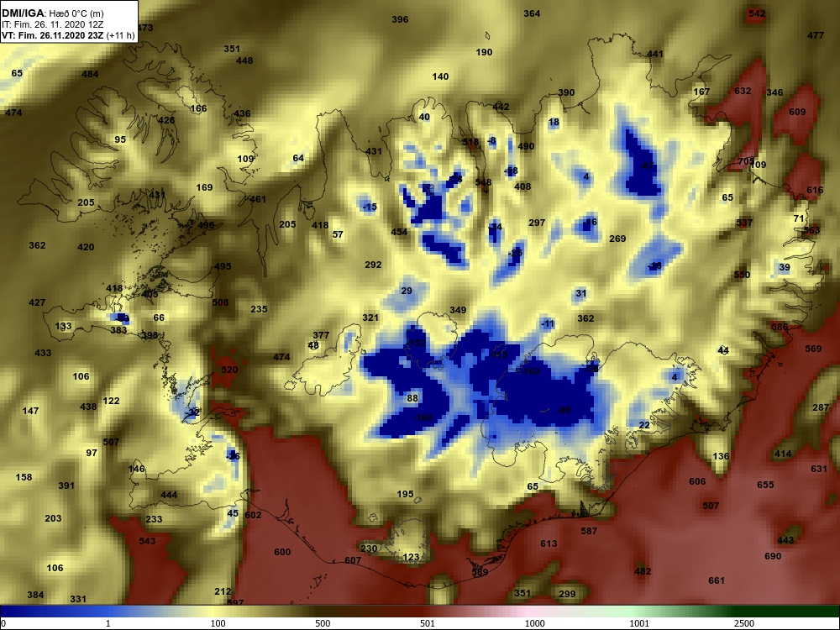This screenshot has width=840, height=630.
Task: Click the map value 133
Action: [x=63, y=326]
